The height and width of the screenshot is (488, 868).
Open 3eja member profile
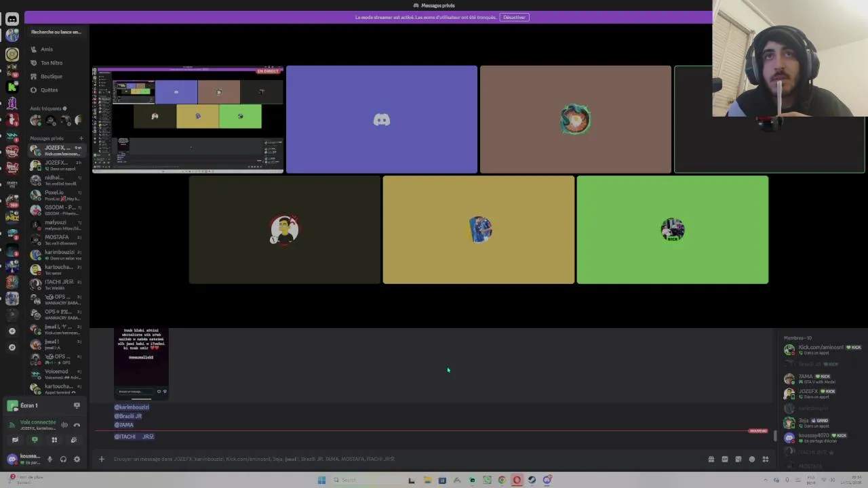823,423
